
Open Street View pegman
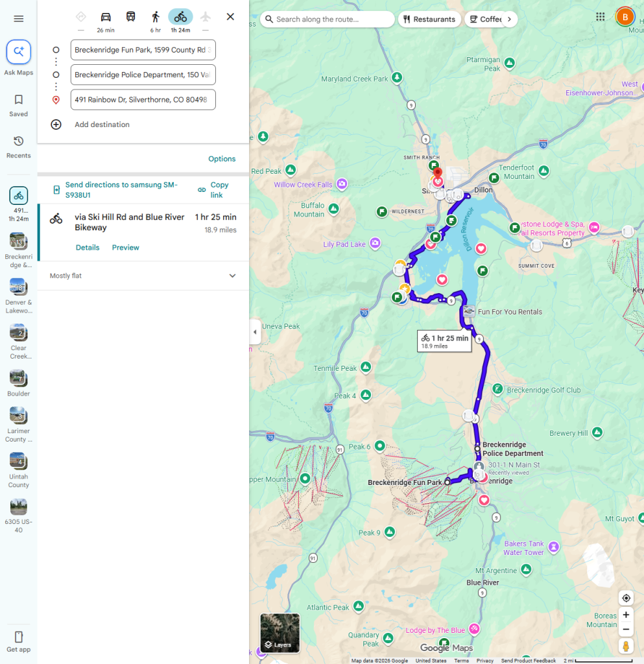coord(626,646)
